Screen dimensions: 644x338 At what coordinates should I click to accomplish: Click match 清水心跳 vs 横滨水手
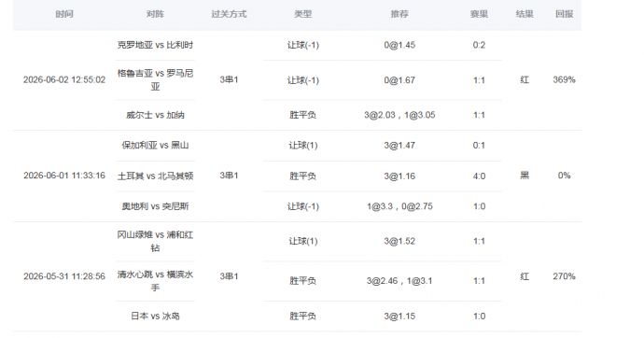click(x=155, y=280)
